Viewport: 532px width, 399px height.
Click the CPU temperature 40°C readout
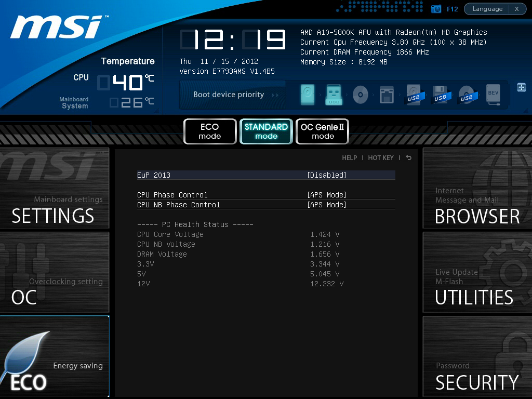126,83
